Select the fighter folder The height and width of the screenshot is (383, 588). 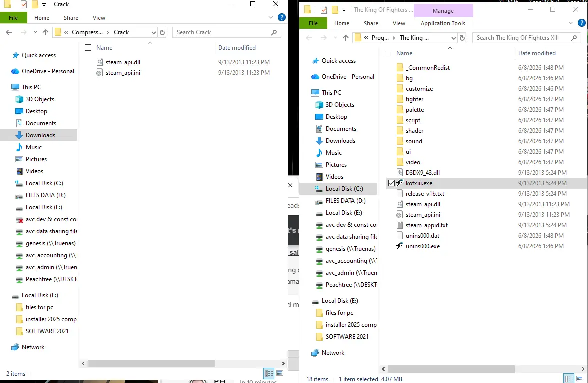pos(414,99)
